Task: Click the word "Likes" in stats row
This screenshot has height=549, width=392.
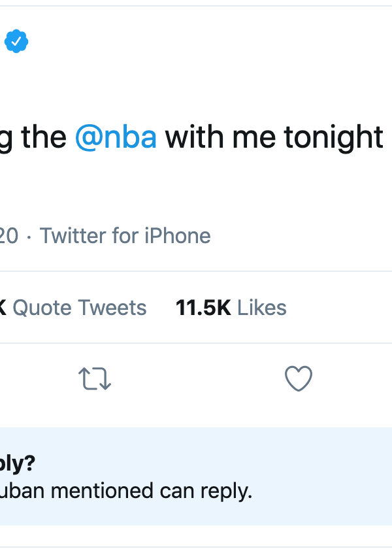Action: tap(261, 307)
